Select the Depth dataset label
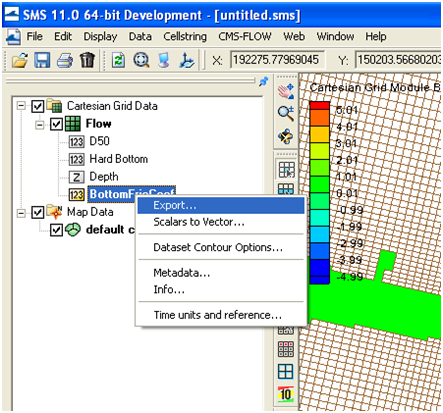Image resolution: width=443 pixels, height=413 pixels. pyautogui.click(x=104, y=177)
